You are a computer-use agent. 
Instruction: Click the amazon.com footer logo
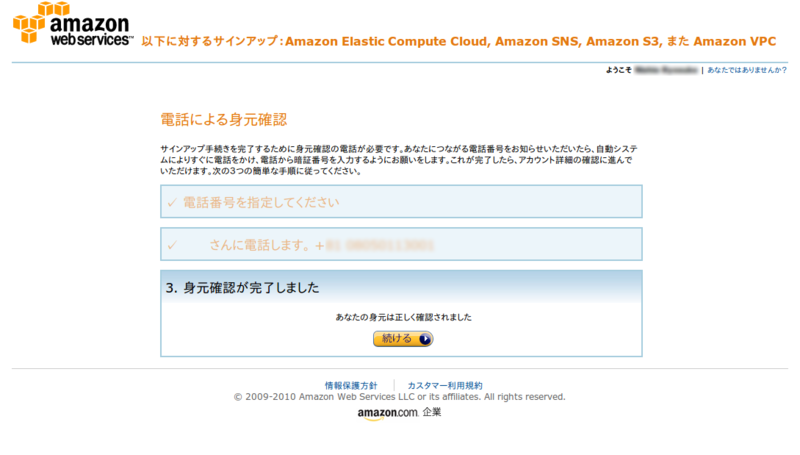(387, 413)
